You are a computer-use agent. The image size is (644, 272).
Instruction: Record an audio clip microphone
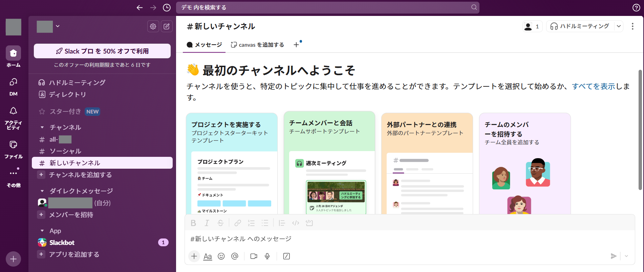pos(267,256)
